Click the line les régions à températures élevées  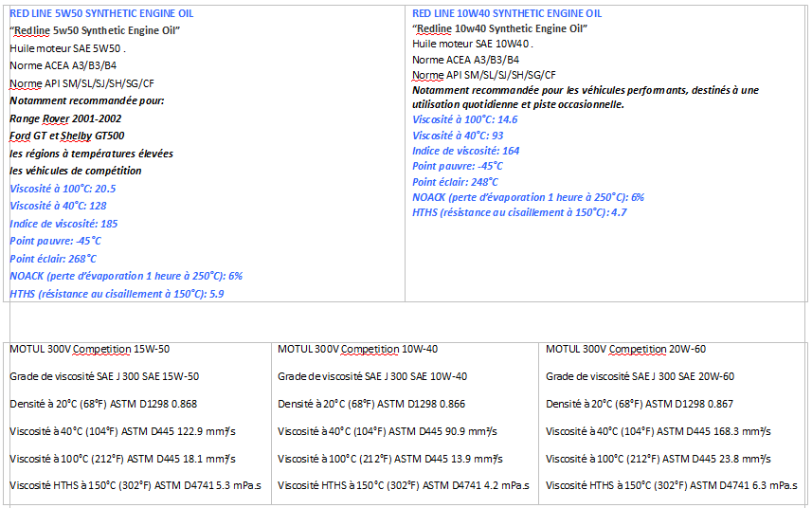(92, 154)
